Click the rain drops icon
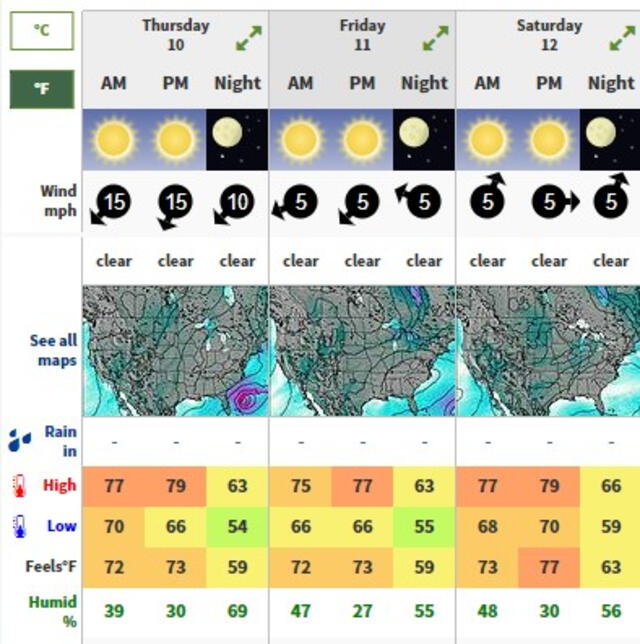 pyautogui.click(x=19, y=440)
